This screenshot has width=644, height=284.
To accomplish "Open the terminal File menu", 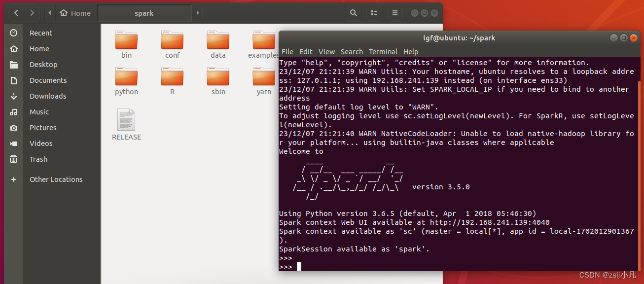I will 287,52.
